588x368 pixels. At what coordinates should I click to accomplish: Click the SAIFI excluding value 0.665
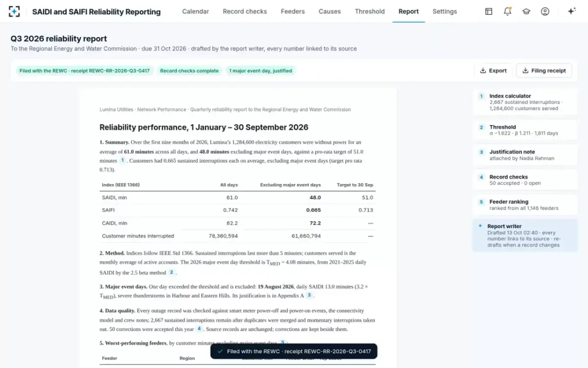pos(314,210)
